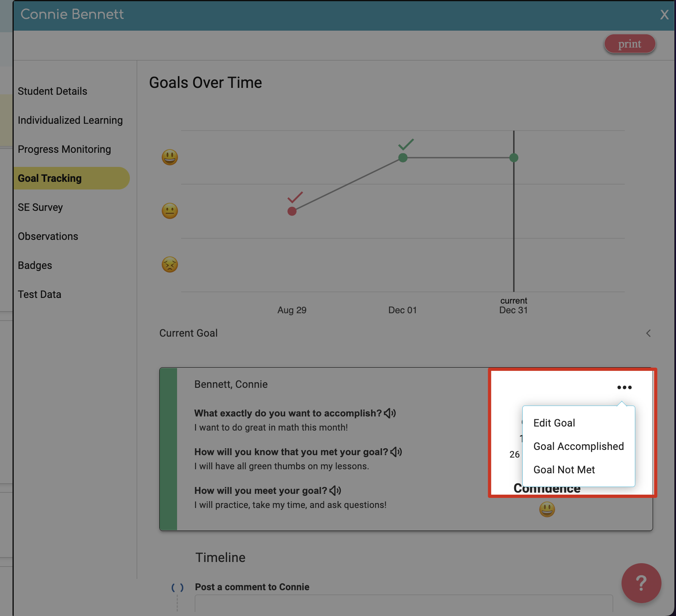The width and height of the screenshot is (676, 616).
Task: Open the three-dot goal options menu
Action: (624, 387)
